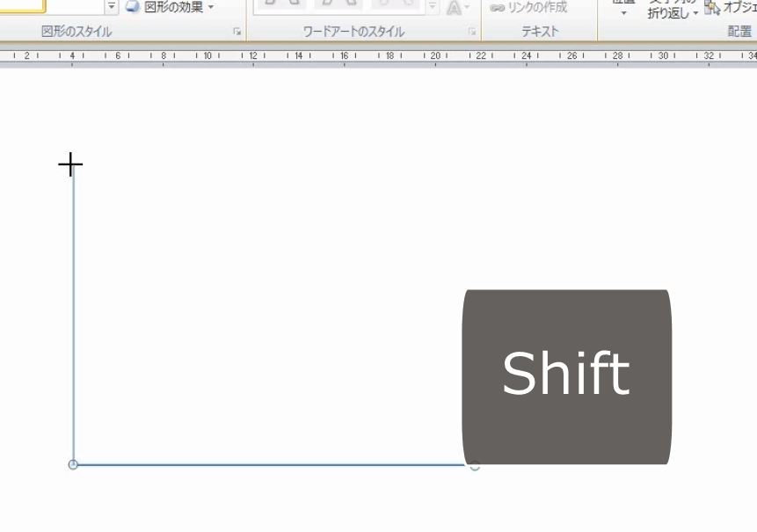Open the 図形の効果 shape effects menu
757x532 pixels.
(x=169, y=7)
